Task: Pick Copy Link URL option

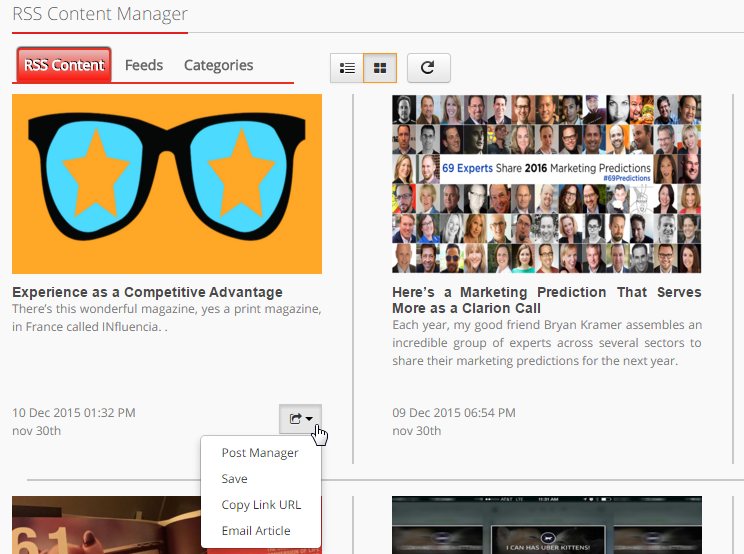Action: 261,505
